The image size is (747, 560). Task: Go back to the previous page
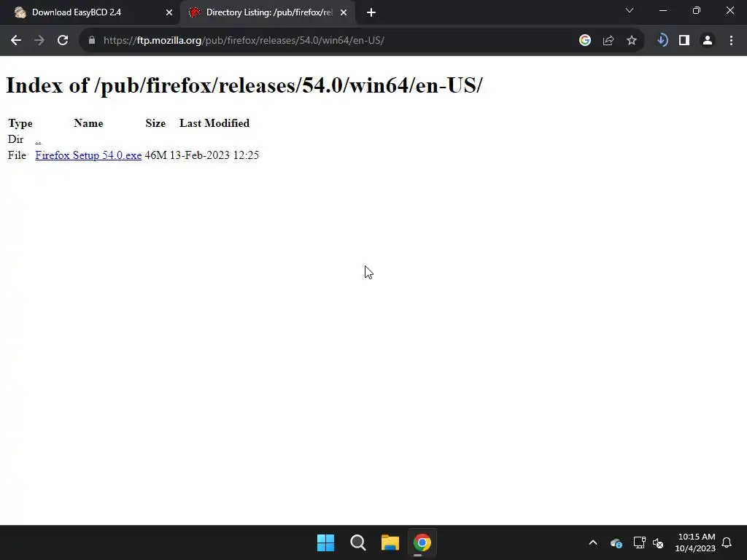click(16, 41)
